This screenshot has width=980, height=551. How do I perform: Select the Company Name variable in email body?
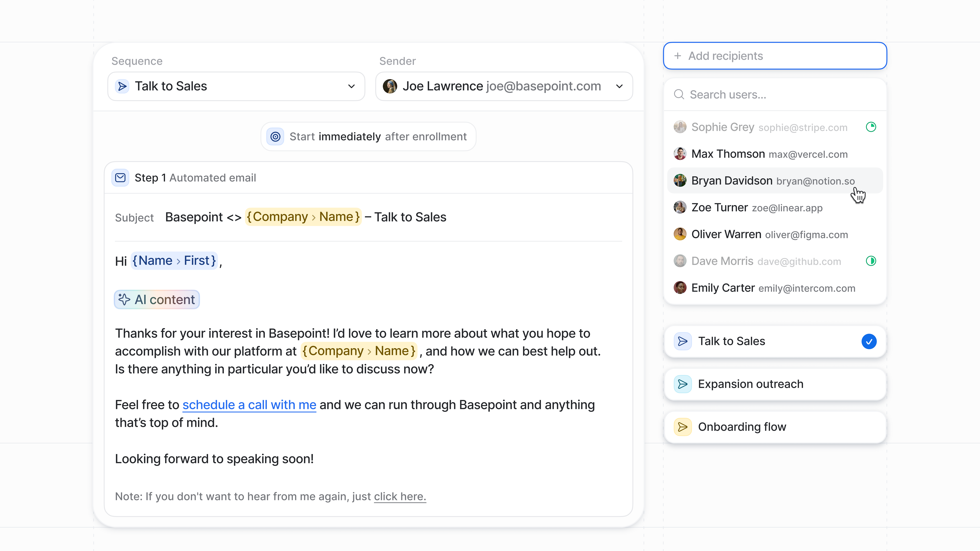click(359, 351)
